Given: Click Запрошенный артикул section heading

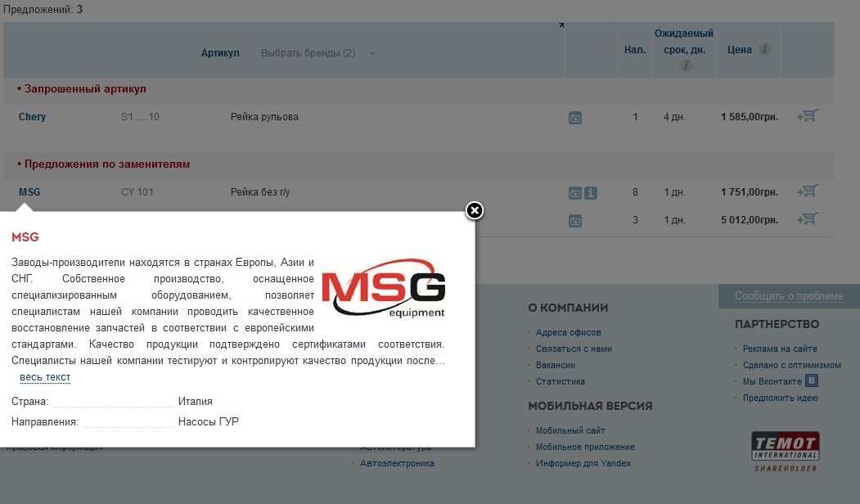Looking at the screenshot, I should point(85,89).
